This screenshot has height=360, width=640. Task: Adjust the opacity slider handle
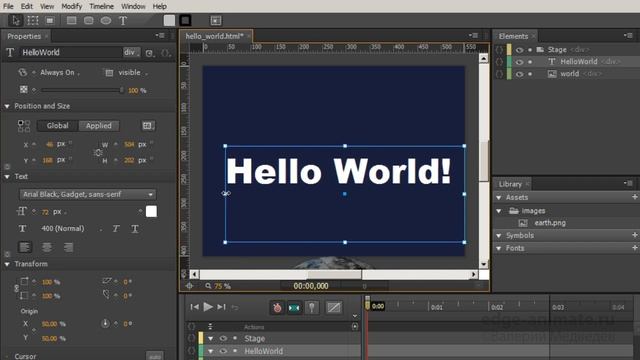click(x=122, y=90)
